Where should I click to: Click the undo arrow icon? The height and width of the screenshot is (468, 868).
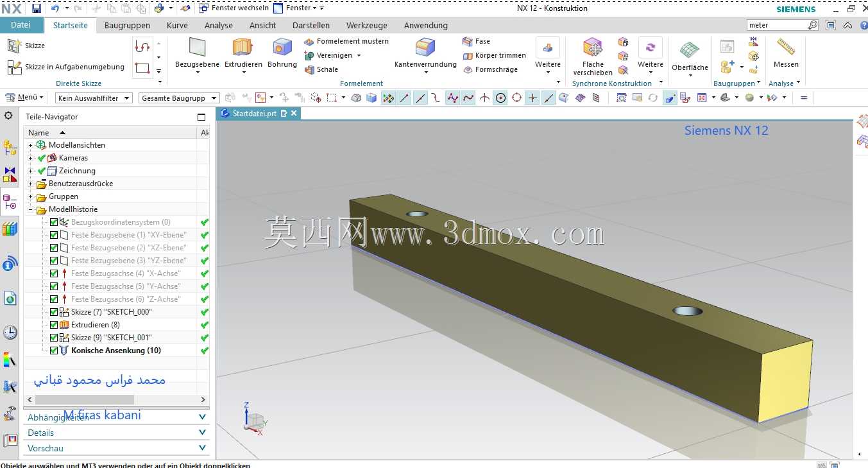(55, 8)
